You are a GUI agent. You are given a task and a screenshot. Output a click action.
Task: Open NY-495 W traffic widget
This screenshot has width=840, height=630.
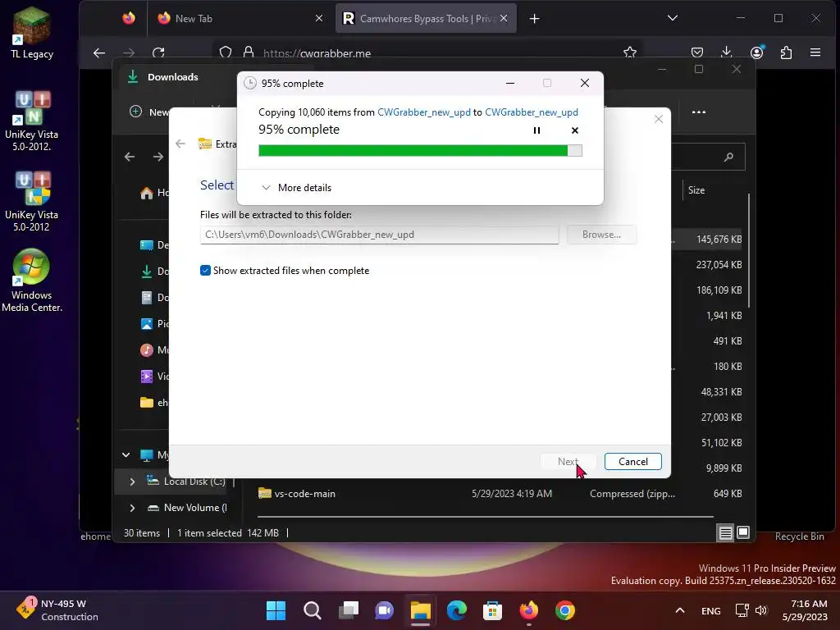pos(58,610)
